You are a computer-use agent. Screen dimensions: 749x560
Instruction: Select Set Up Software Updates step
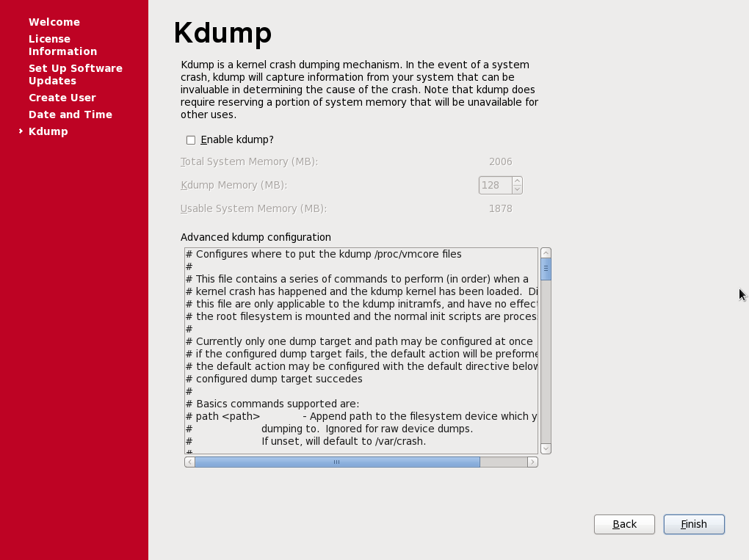pyautogui.click(x=76, y=74)
